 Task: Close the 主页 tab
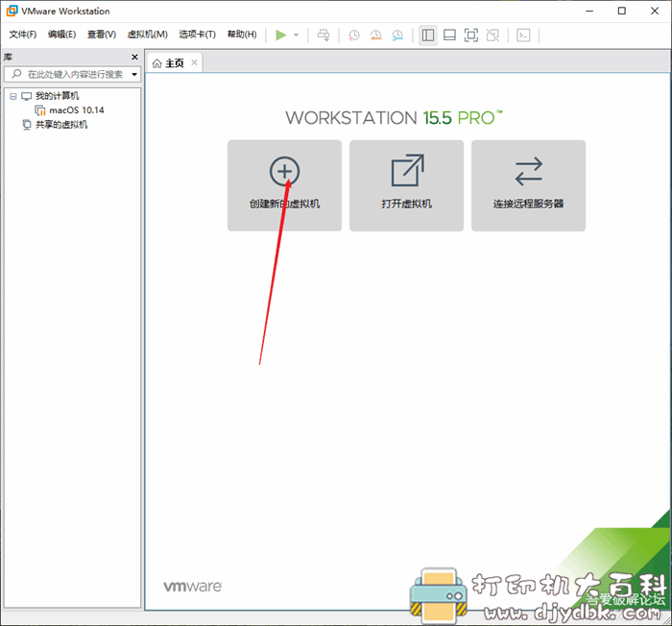pyautogui.click(x=194, y=62)
